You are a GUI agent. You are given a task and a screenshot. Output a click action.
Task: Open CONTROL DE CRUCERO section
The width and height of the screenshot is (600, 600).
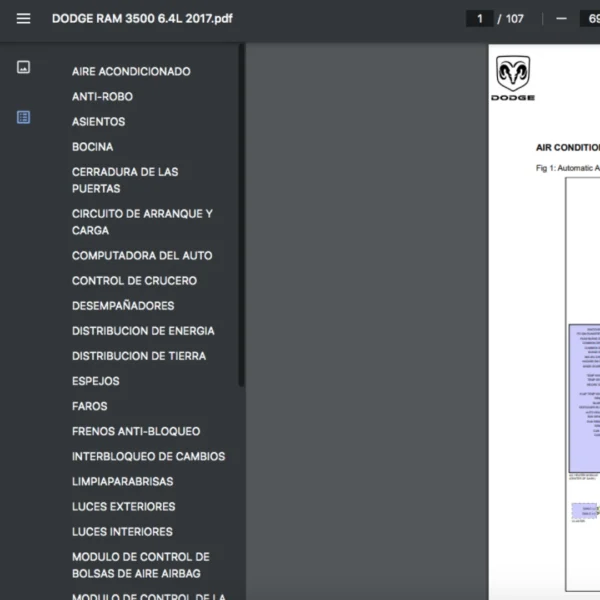[134, 281]
